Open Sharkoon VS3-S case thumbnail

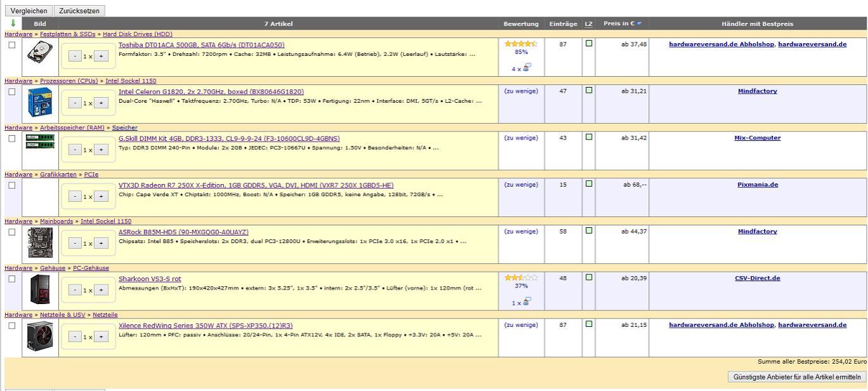click(40, 290)
